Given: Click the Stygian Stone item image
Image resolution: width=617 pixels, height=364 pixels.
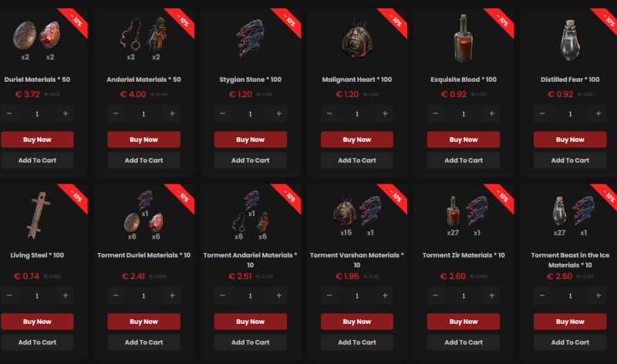Looking at the screenshot, I should (x=250, y=38).
